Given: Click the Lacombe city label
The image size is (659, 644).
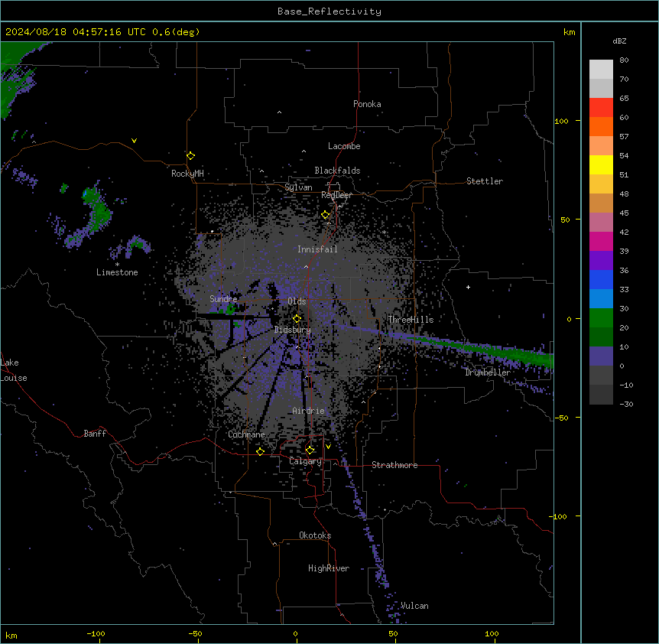Looking at the screenshot, I should pyautogui.click(x=344, y=146).
